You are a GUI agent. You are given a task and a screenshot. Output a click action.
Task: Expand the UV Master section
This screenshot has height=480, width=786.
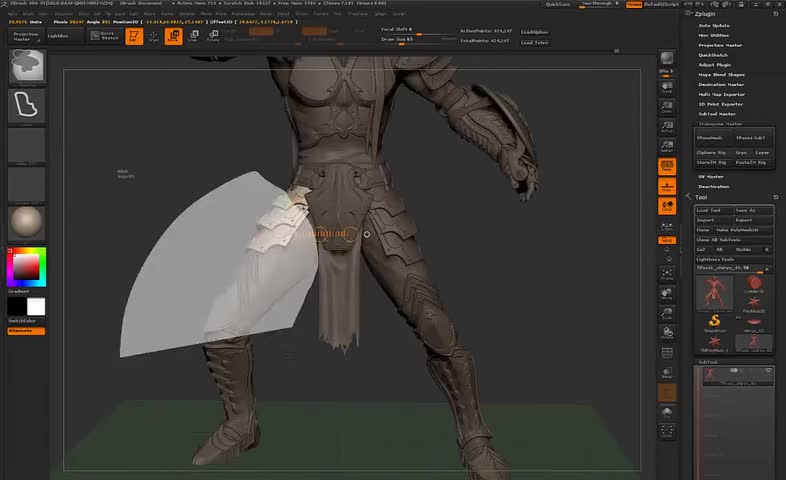(x=711, y=177)
